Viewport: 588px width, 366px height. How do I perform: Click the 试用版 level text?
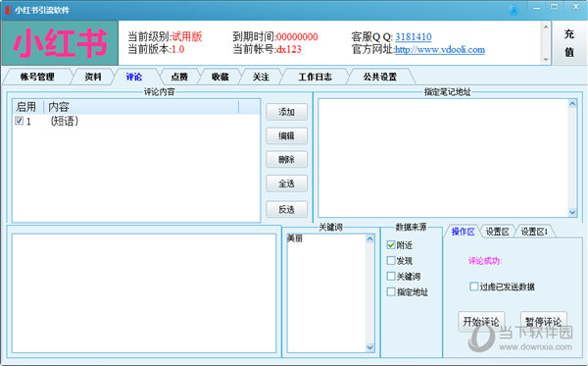pyautogui.click(x=187, y=36)
